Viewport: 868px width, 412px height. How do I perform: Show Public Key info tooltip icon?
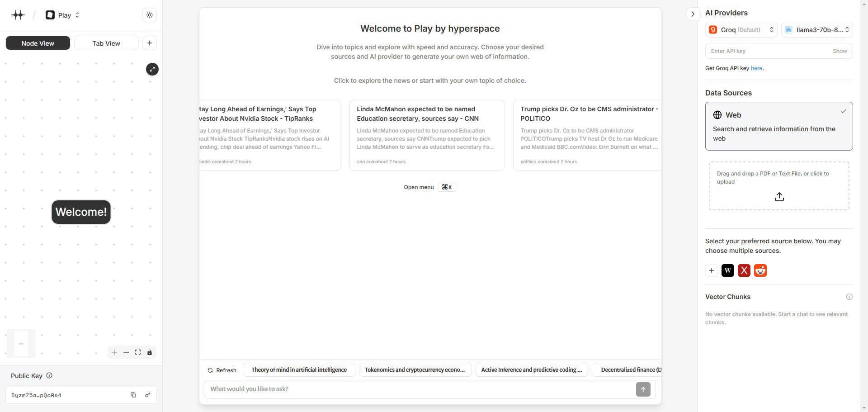tap(49, 375)
